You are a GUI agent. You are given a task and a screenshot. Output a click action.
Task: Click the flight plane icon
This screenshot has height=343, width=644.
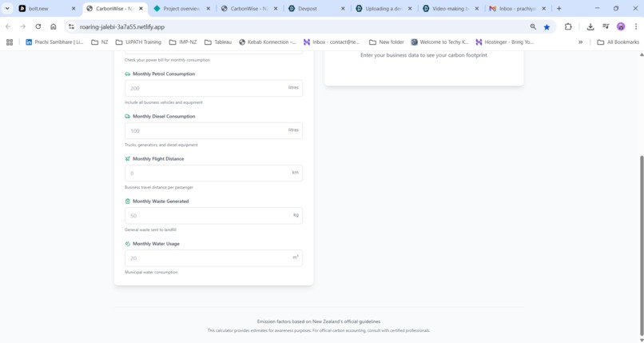point(127,158)
